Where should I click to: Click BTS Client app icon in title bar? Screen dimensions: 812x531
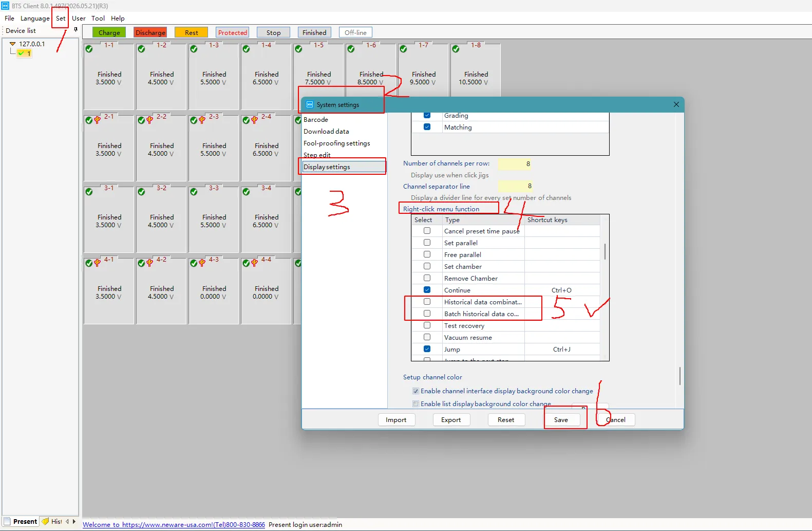click(x=5, y=6)
